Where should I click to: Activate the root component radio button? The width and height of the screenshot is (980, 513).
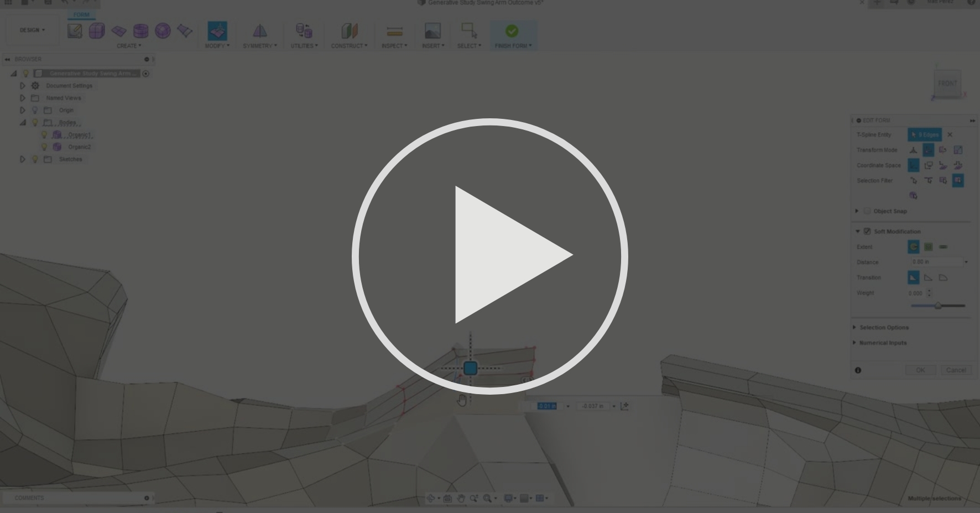(x=146, y=74)
